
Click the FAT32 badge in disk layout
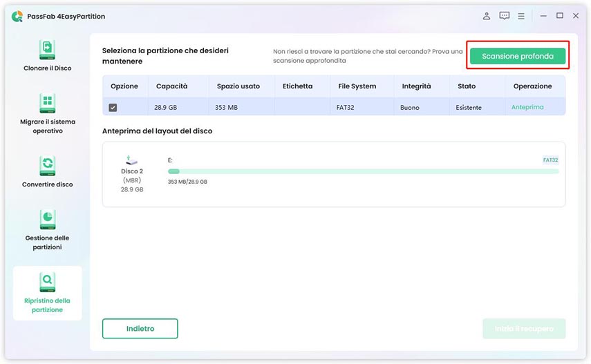(550, 160)
